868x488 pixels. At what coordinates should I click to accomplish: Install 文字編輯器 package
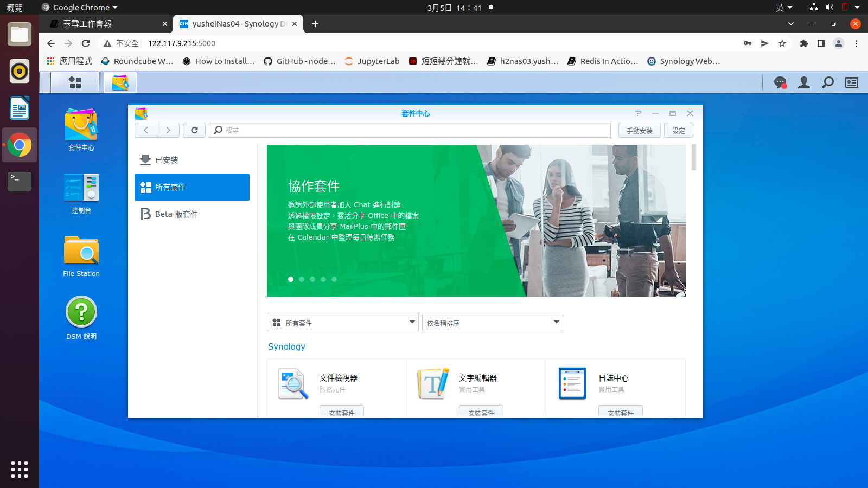[481, 412]
